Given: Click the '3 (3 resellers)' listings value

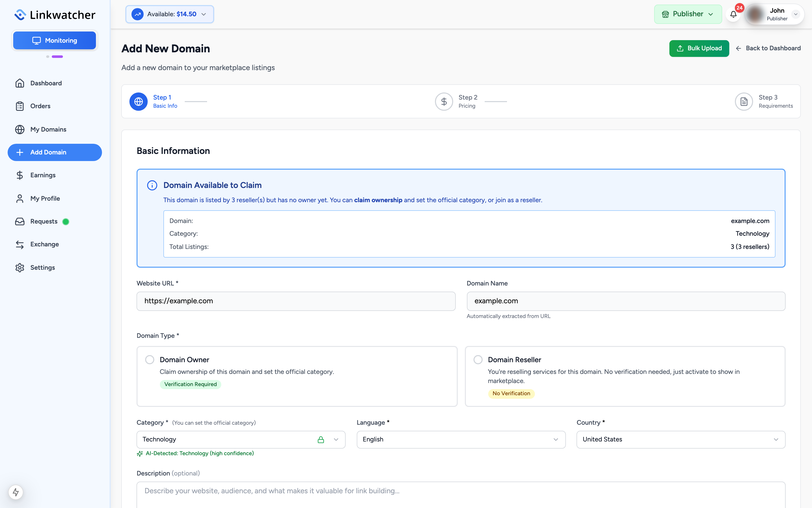Looking at the screenshot, I should (750, 247).
